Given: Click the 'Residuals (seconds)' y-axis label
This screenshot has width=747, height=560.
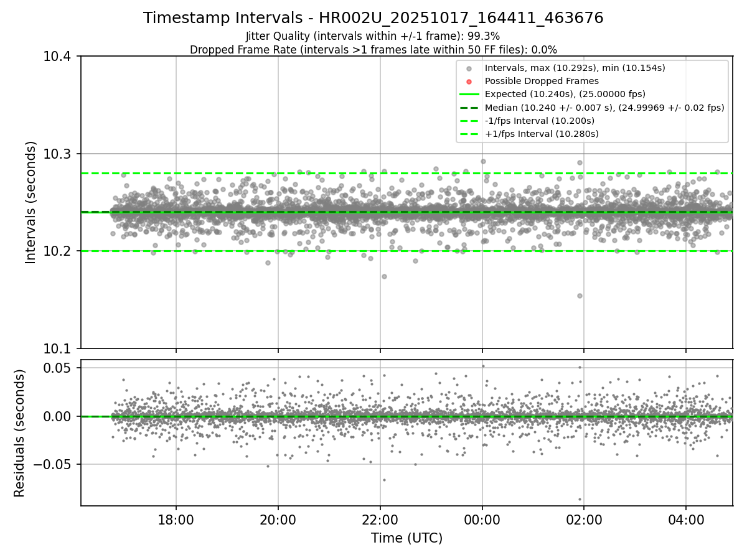Looking at the screenshot, I should point(19,433).
